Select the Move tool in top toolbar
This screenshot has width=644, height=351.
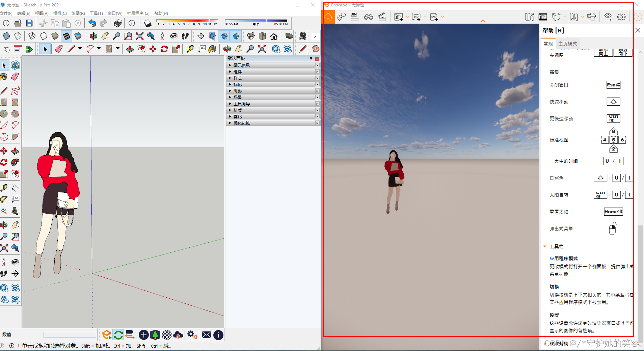click(x=153, y=49)
